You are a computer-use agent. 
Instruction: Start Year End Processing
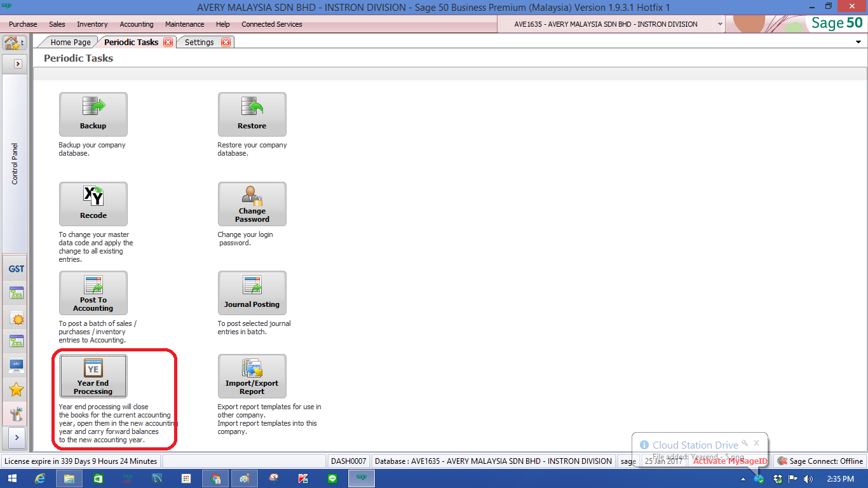[93, 376]
